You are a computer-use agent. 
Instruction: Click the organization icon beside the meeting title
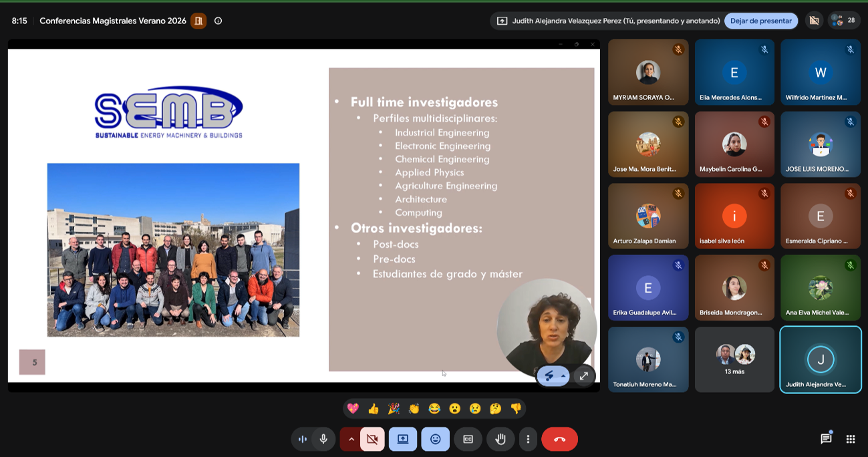click(198, 21)
